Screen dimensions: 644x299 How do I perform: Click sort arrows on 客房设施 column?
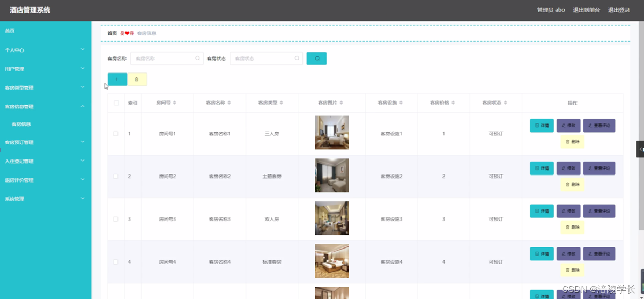pos(401,103)
